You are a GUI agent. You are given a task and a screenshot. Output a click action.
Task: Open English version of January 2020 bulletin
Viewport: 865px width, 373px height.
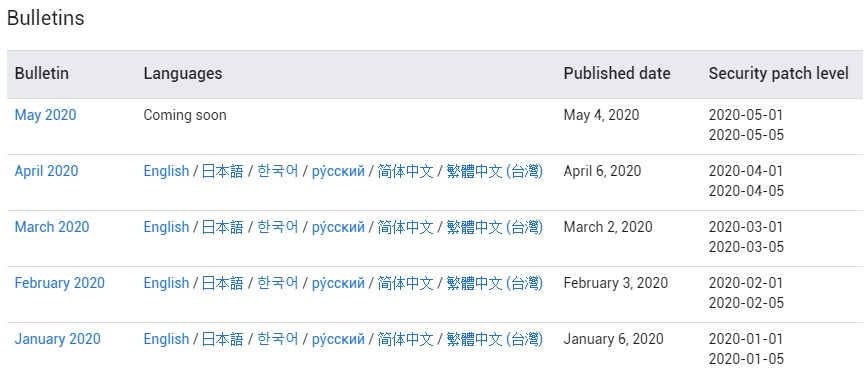point(166,339)
